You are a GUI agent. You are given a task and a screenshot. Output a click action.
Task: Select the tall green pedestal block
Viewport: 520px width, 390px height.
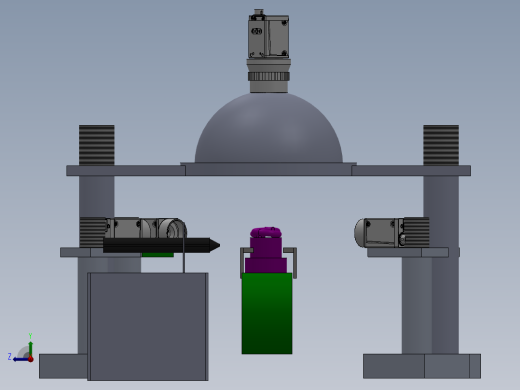[267, 313]
